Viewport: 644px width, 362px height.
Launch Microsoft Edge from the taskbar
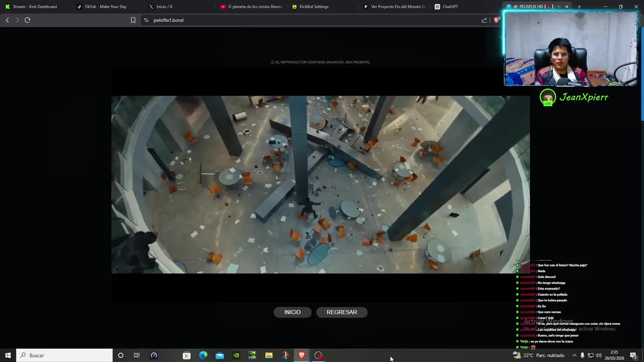[x=203, y=355]
